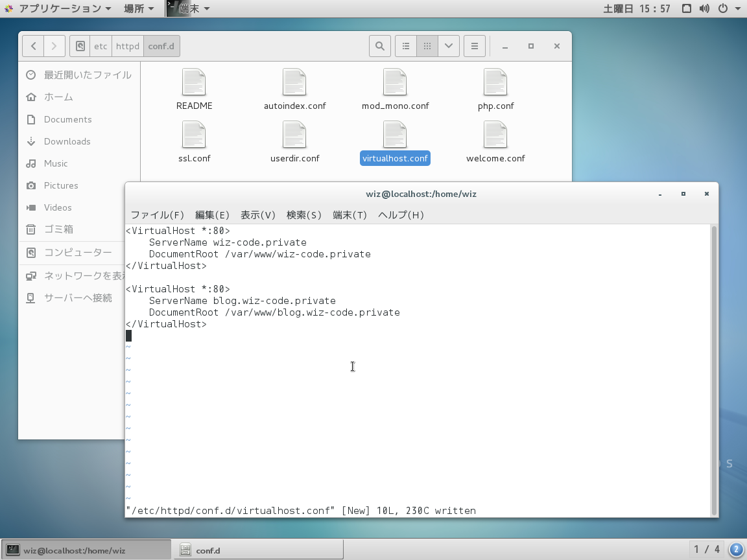747x560 pixels.
Task: Select the welcome.conf file
Action: (495, 143)
